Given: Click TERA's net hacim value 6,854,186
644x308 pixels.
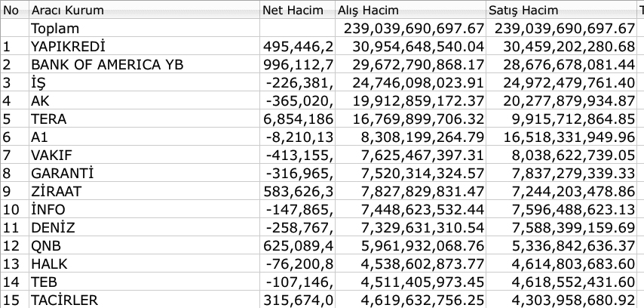Looking at the screenshot, I should [x=298, y=119].
